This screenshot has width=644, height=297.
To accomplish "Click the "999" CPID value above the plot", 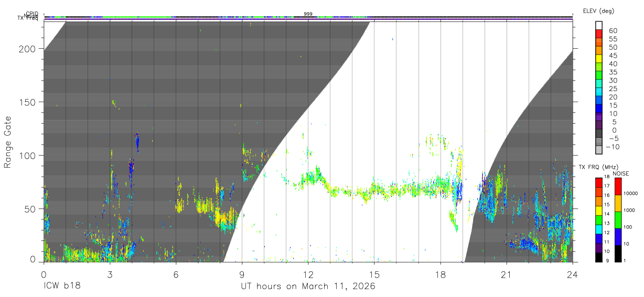I will tap(308, 14).
